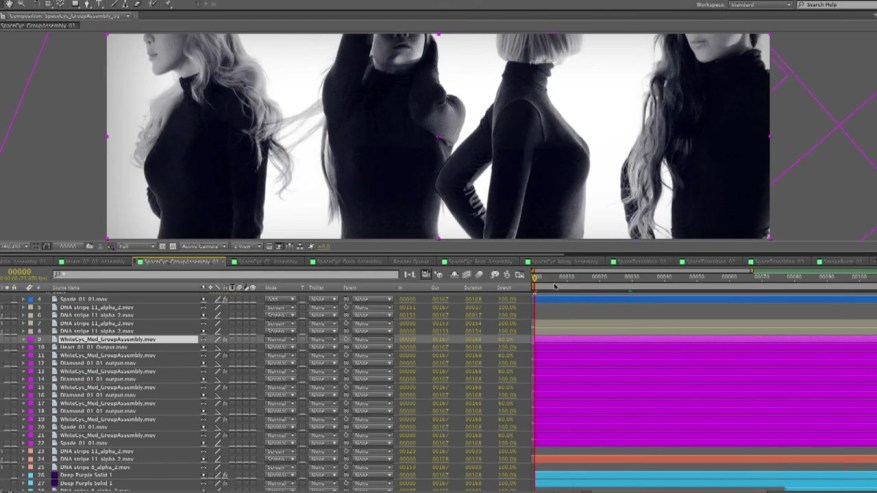Open the Graph Editor from timeline

(x=520, y=275)
